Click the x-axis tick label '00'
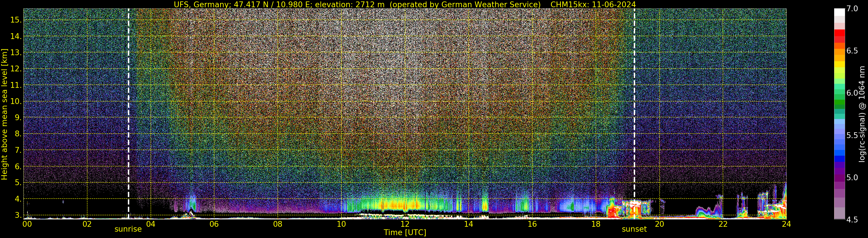 pyautogui.click(x=27, y=224)
